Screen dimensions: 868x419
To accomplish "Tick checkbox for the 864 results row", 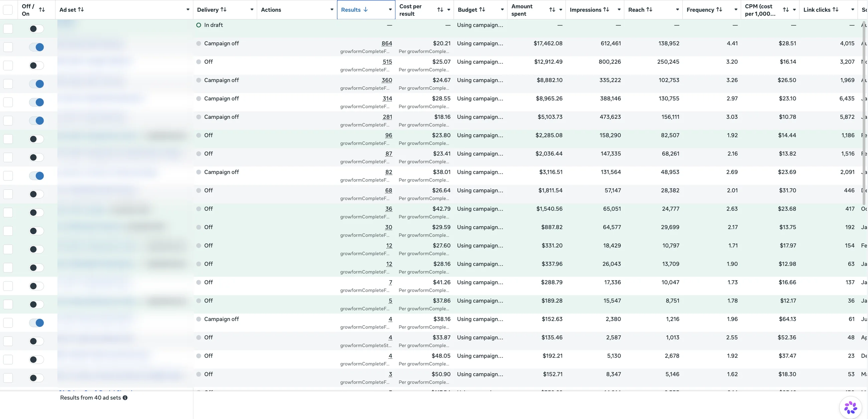I will pos(8,47).
